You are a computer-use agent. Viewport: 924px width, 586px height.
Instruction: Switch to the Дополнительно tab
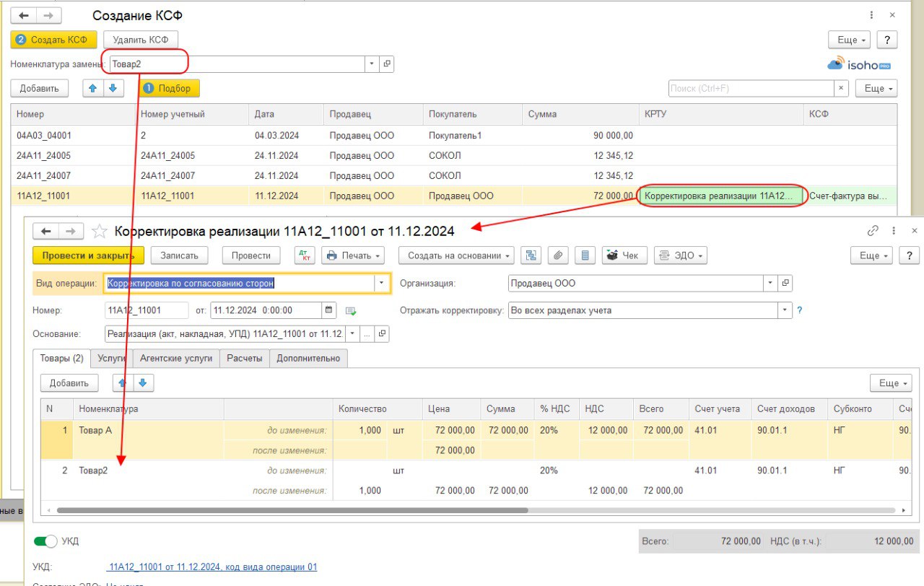[308, 358]
